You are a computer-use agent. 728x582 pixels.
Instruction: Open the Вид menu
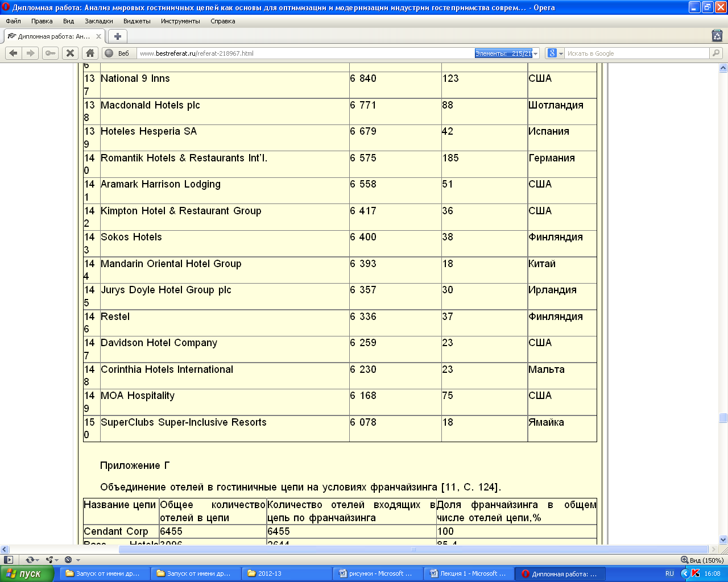click(69, 21)
